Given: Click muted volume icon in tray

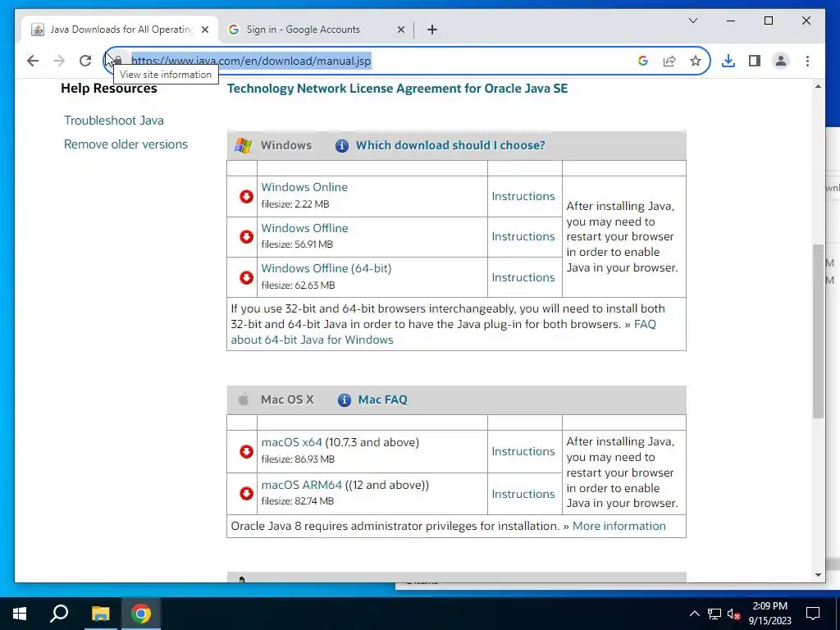Looking at the screenshot, I should click(x=734, y=614).
